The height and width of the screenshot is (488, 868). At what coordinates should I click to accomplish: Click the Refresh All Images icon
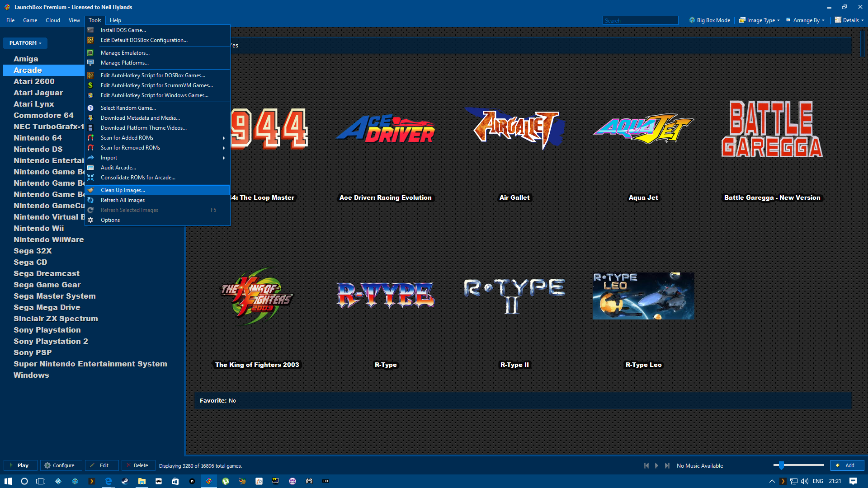coord(90,200)
